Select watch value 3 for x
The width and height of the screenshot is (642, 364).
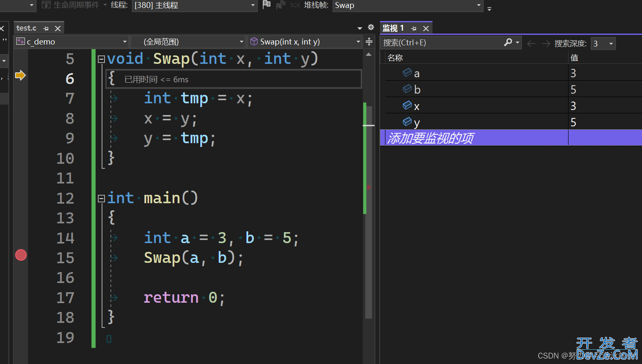[573, 106]
